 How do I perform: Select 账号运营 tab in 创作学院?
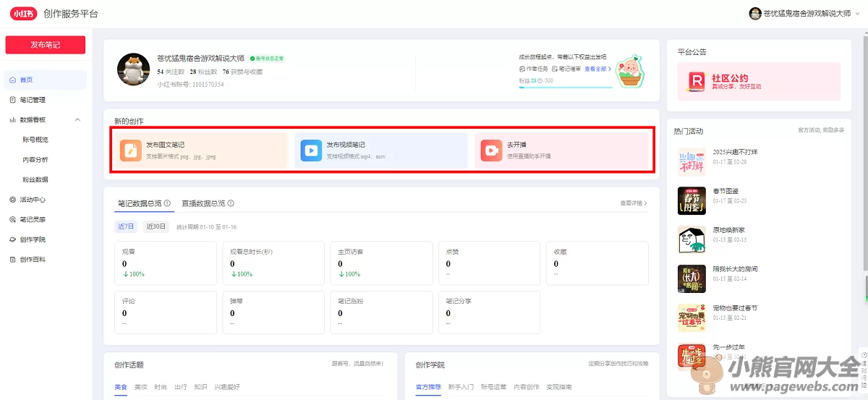(x=493, y=387)
